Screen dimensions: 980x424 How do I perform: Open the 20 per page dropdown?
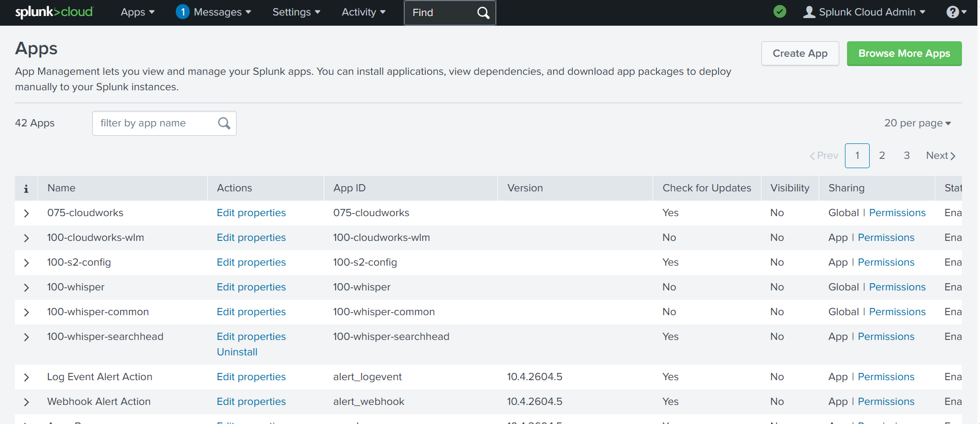click(918, 123)
